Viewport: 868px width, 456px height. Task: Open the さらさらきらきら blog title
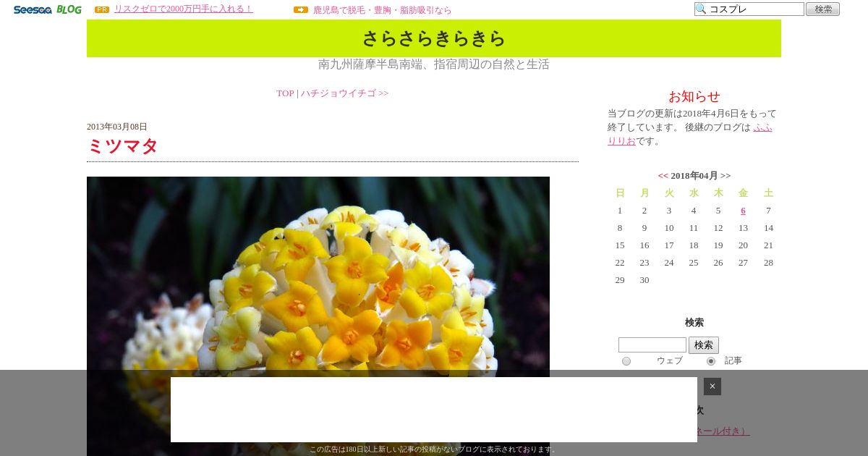coord(434,38)
